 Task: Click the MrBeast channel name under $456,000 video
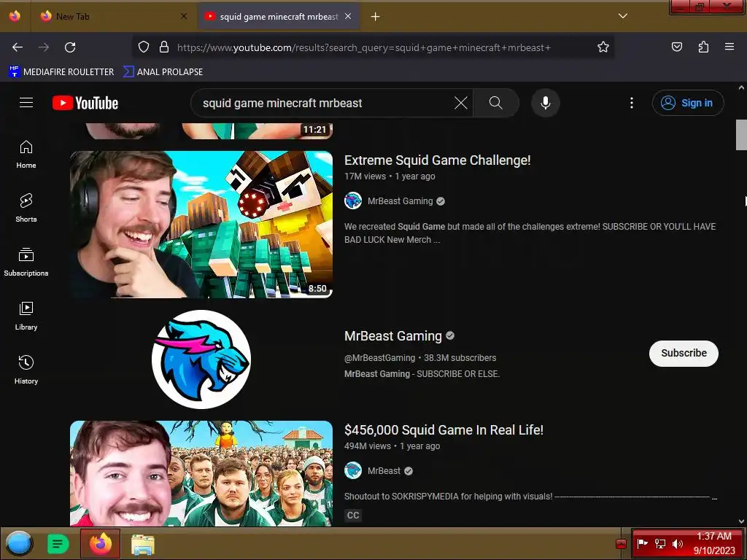384,471
